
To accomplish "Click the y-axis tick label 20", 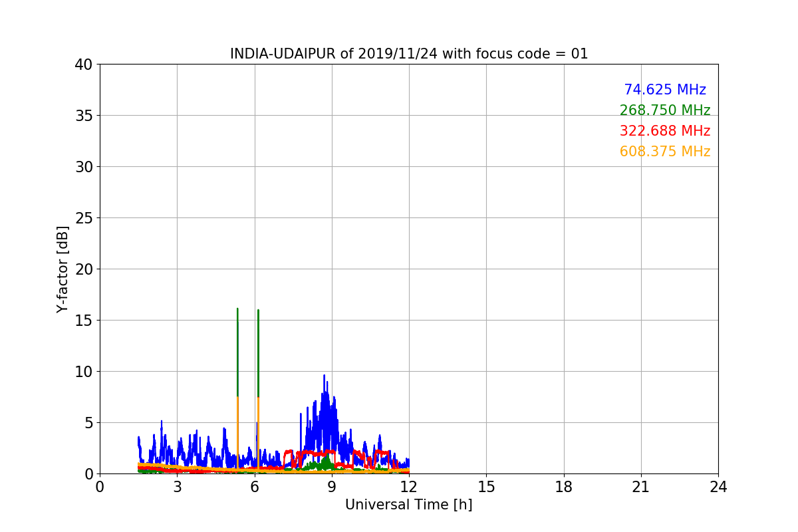I will (x=83, y=269).
